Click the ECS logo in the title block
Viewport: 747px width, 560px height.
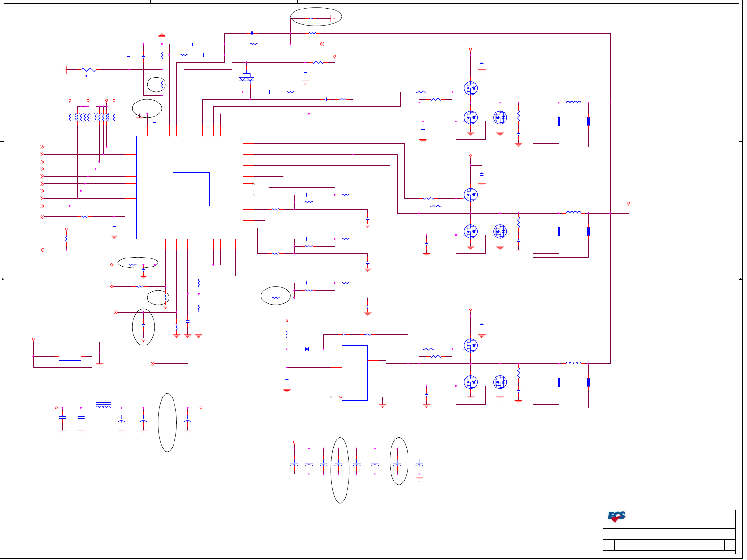coord(617,517)
